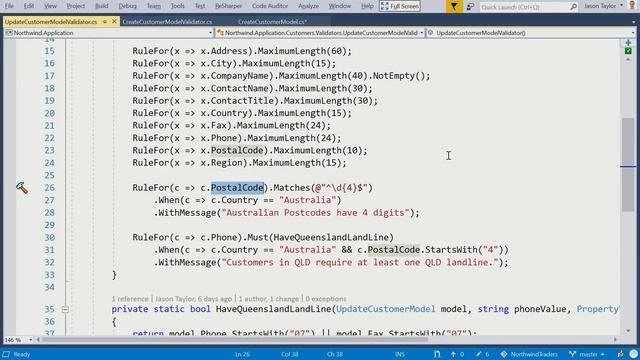Click the green check code analysis indicator

[x=628, y=51]
